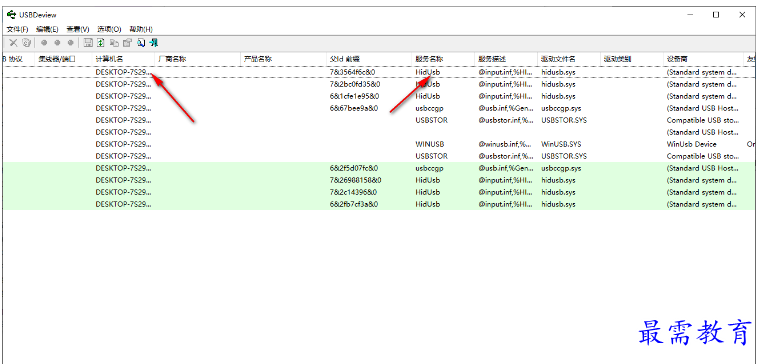Screen dimensions: 760x364
Task: Click the WinUSB.SYS driver file cell
Action: click(x=561, y=144)
